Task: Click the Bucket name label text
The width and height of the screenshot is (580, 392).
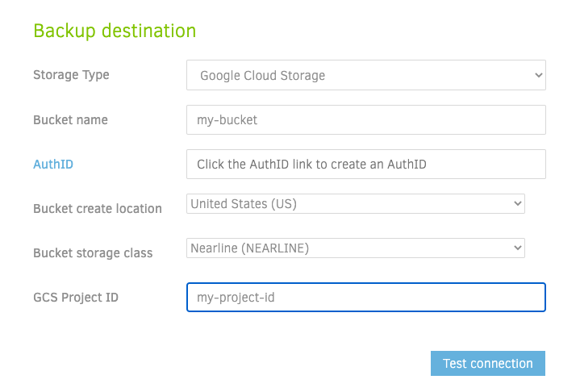Action: click(x=70, y=120)
